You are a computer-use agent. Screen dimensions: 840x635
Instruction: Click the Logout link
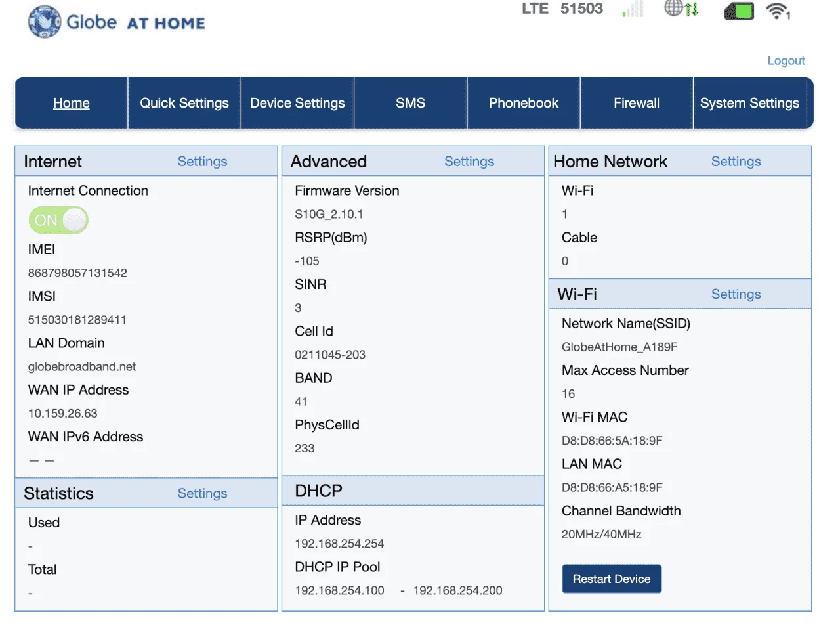(x=786, y=60)
